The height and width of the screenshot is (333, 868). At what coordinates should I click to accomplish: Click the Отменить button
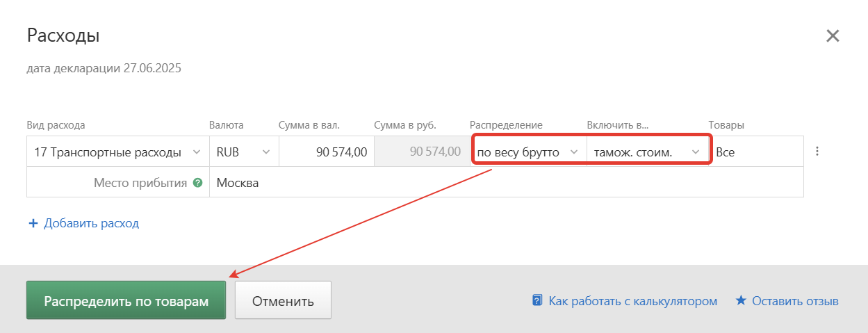point(283,301)
